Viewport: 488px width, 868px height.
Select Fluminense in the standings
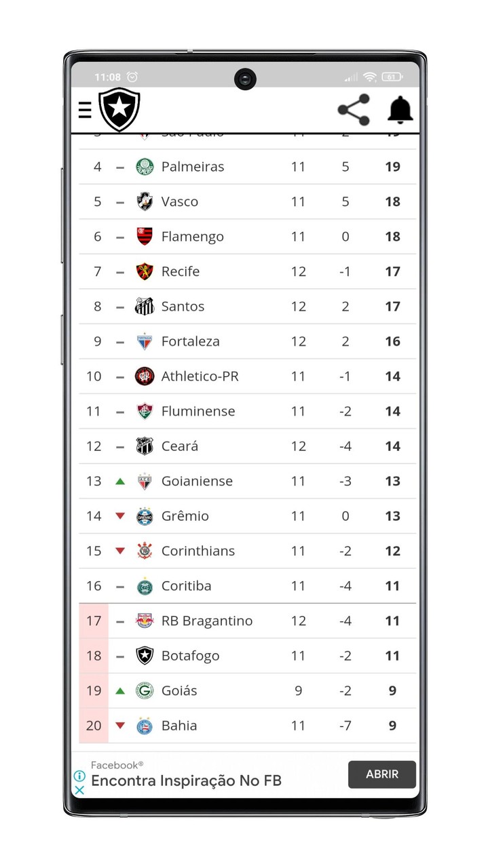pyautogui.click(x=198, y=412)
